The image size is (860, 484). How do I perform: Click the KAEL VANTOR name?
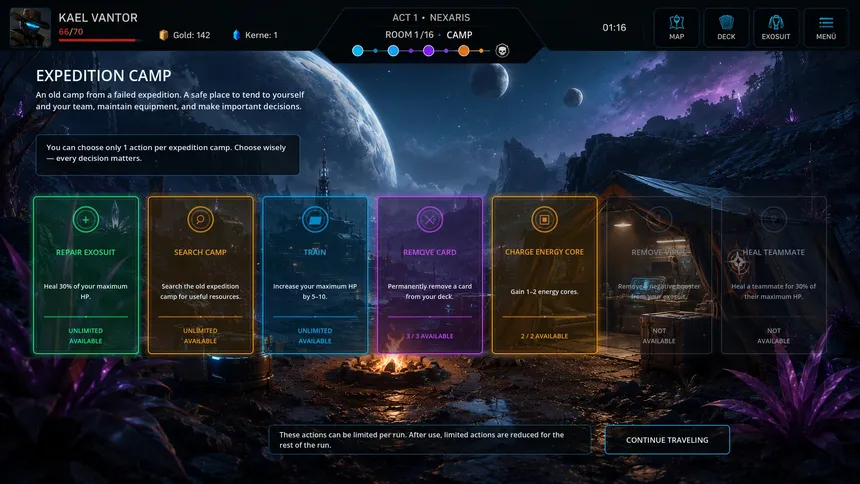tap(98, 18)
